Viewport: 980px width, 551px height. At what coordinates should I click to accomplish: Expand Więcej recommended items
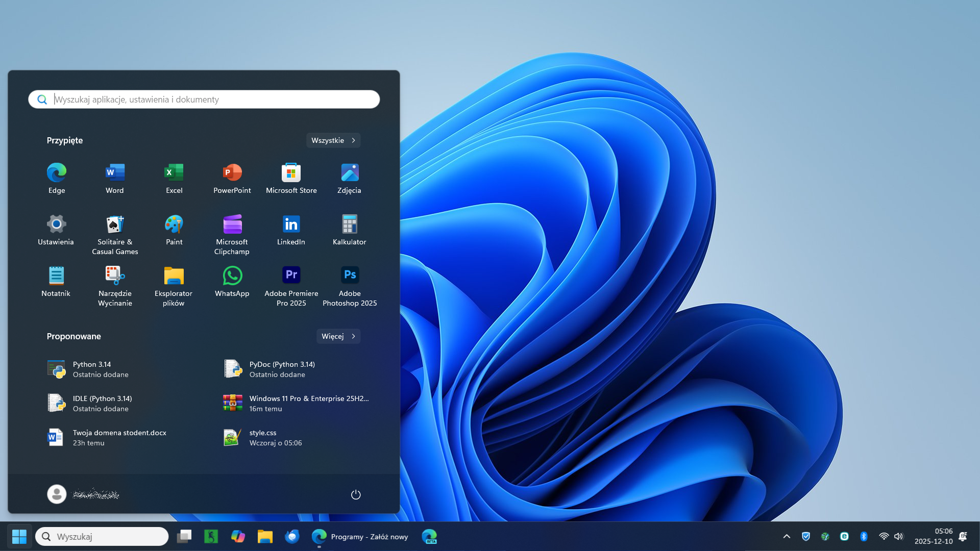click(x=338, y=336)
